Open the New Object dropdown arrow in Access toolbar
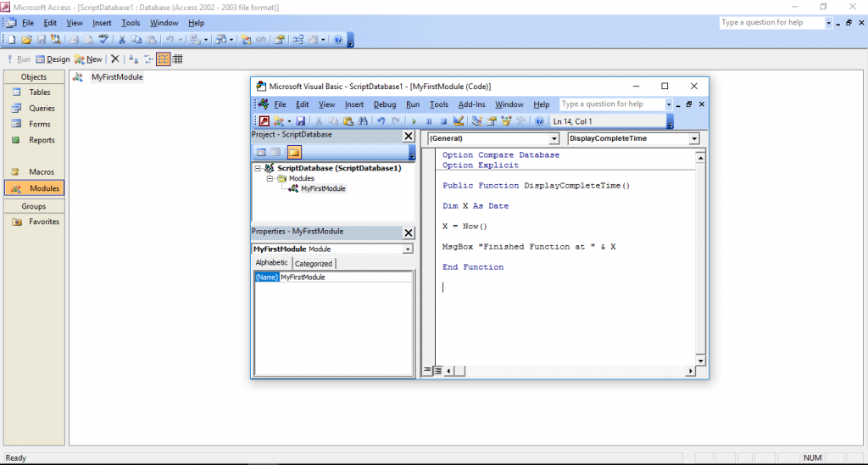The image size is (868, 465). coord(323,40)
